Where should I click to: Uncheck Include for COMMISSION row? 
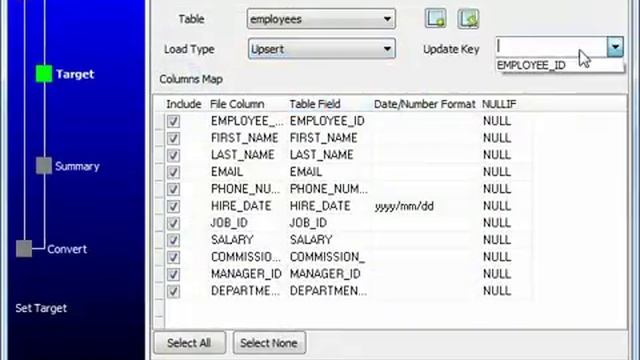tap(173, 257)
